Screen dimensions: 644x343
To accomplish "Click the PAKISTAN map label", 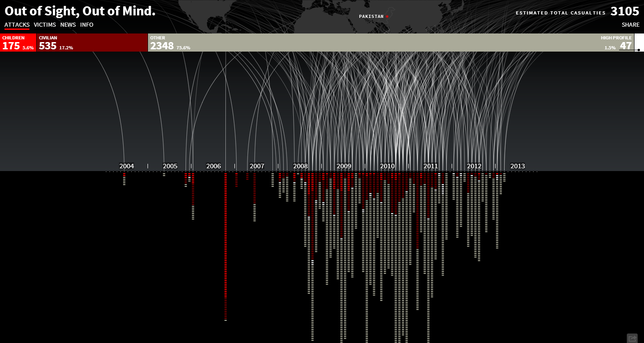I will [371, 16].
